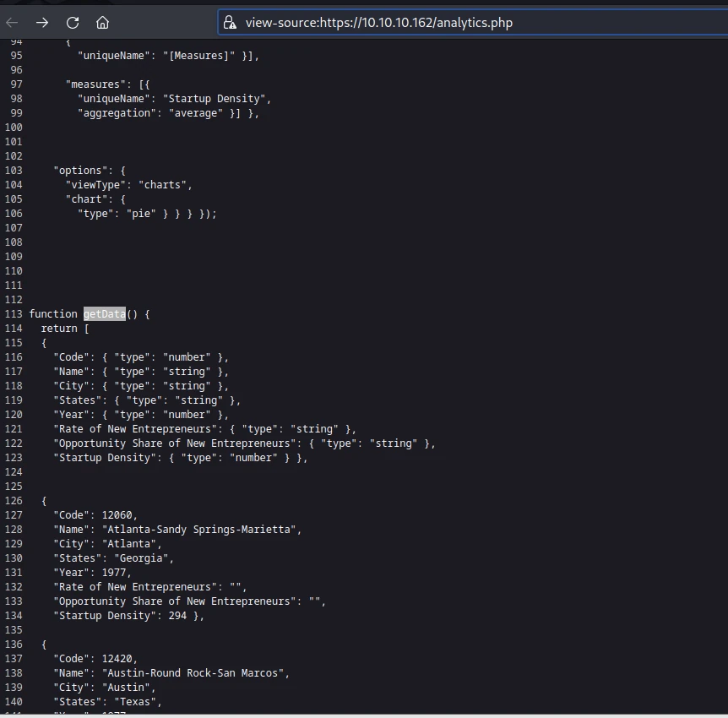728x718 pixels.
Task: Click the return statement on line 114
Action: pos(59,329)
